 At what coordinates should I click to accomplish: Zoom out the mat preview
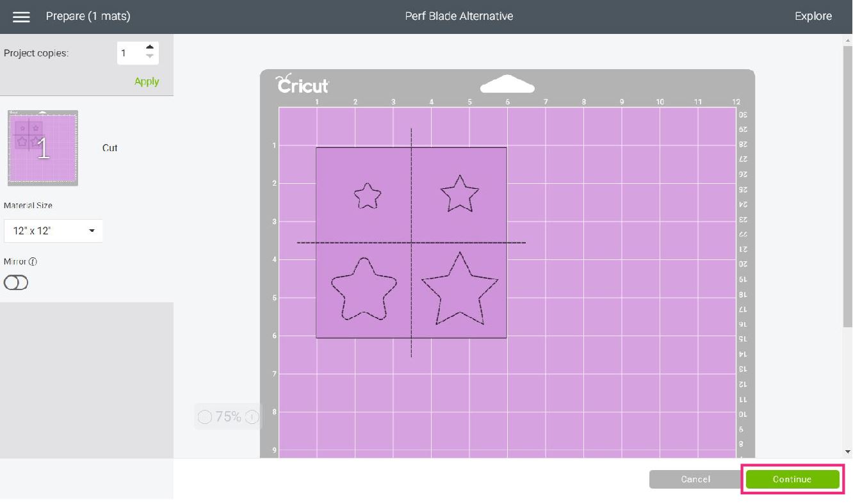coord(204,417)
